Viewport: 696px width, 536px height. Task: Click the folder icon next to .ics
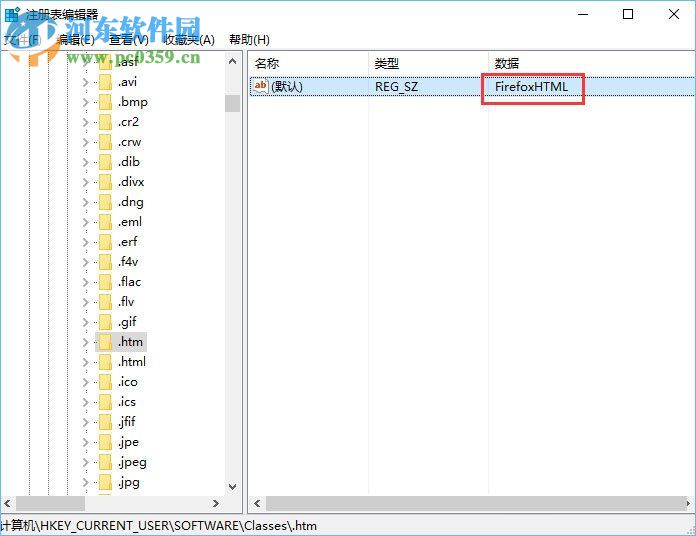(105, 402)
